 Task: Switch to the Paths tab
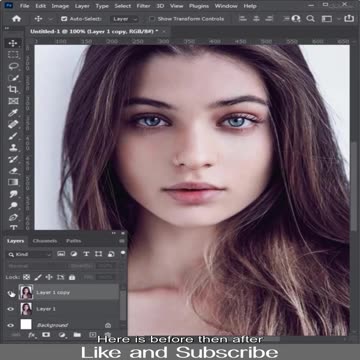73,241
